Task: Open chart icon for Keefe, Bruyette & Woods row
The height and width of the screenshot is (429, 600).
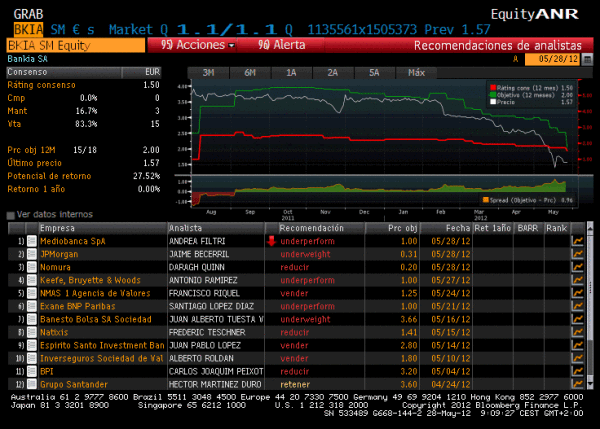Action: click(577, 280)
